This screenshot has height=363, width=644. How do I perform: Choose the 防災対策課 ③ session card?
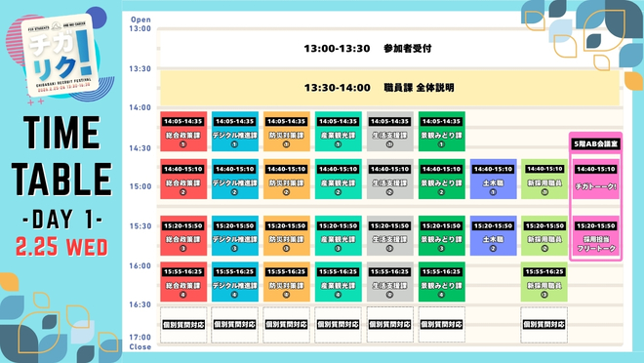(287, 236)
